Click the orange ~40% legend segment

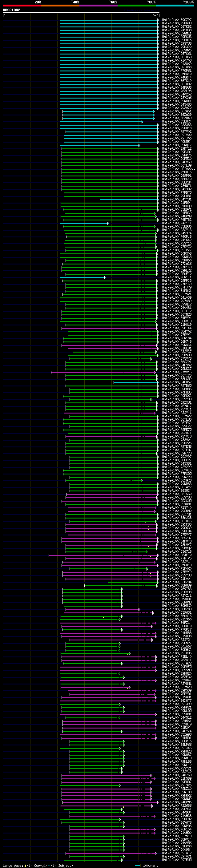point(60,6)
